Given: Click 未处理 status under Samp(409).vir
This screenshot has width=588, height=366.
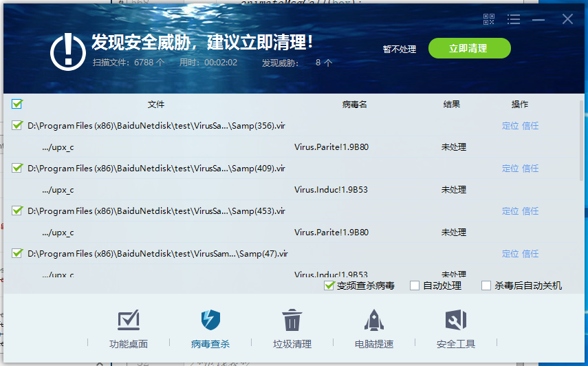Looking at the screenshot, I should pos(454,190).
